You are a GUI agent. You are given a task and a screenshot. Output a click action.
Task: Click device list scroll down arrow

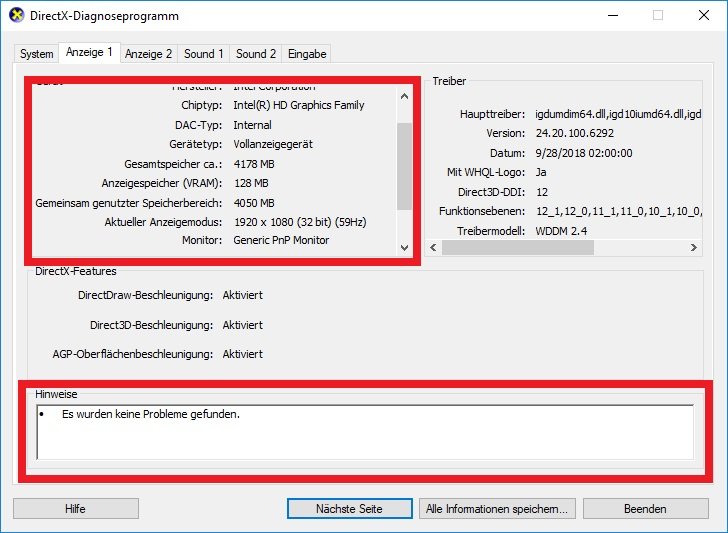coord(404,247)
